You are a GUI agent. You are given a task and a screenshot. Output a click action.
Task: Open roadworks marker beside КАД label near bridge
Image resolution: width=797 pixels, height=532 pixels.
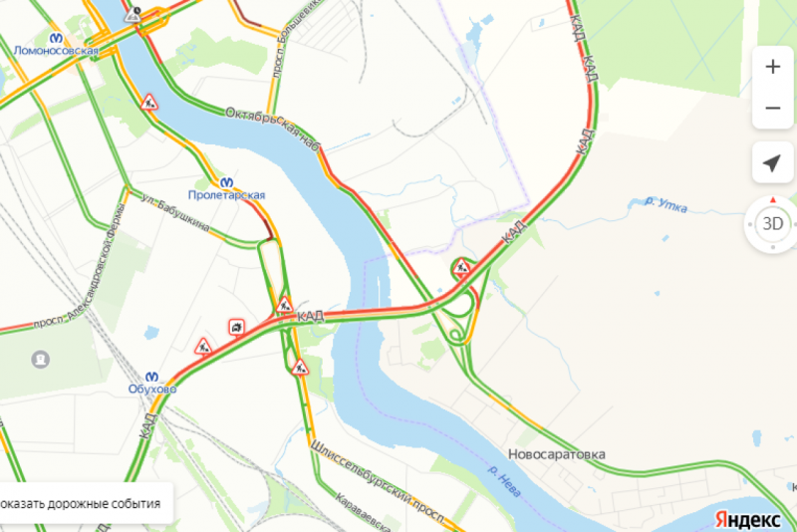pyautogui.click(x=284, y=306)
